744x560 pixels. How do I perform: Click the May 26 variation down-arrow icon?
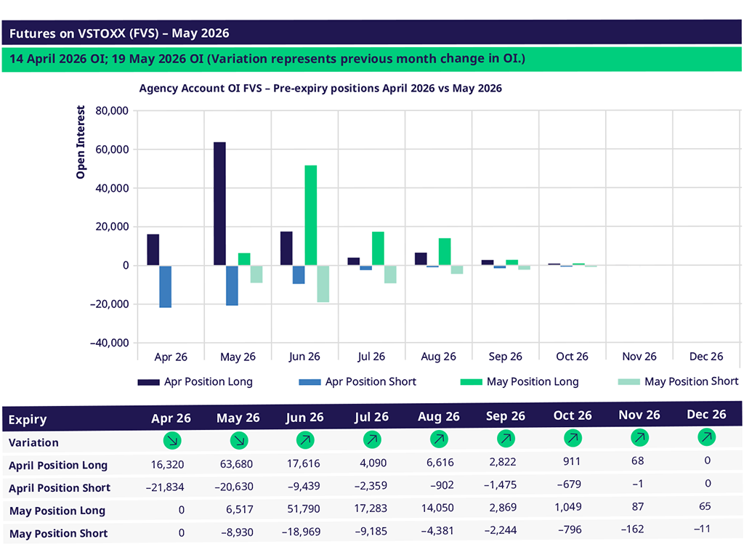pos(238,440)
